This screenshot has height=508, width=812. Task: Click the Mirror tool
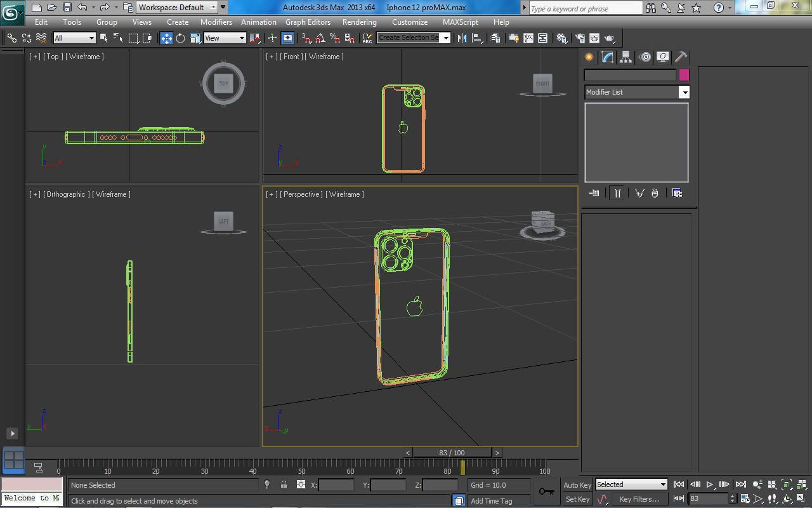462,38
